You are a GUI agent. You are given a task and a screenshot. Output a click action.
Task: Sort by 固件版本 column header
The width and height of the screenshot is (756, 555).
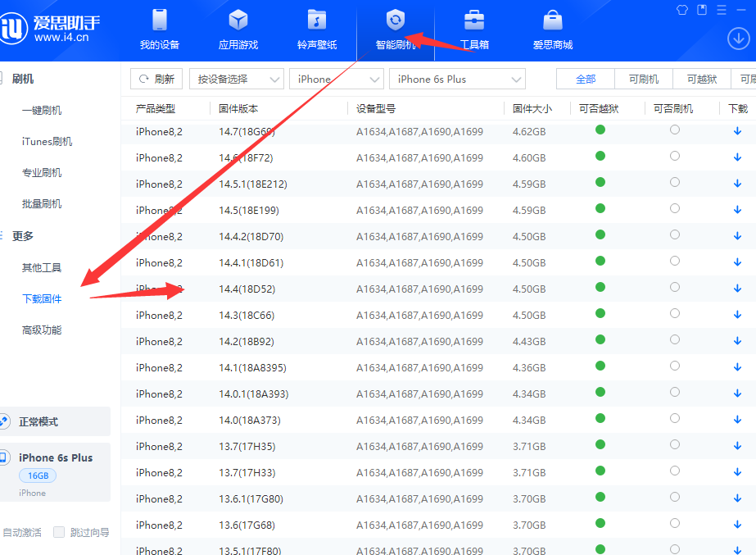click(x=238, y=108)
